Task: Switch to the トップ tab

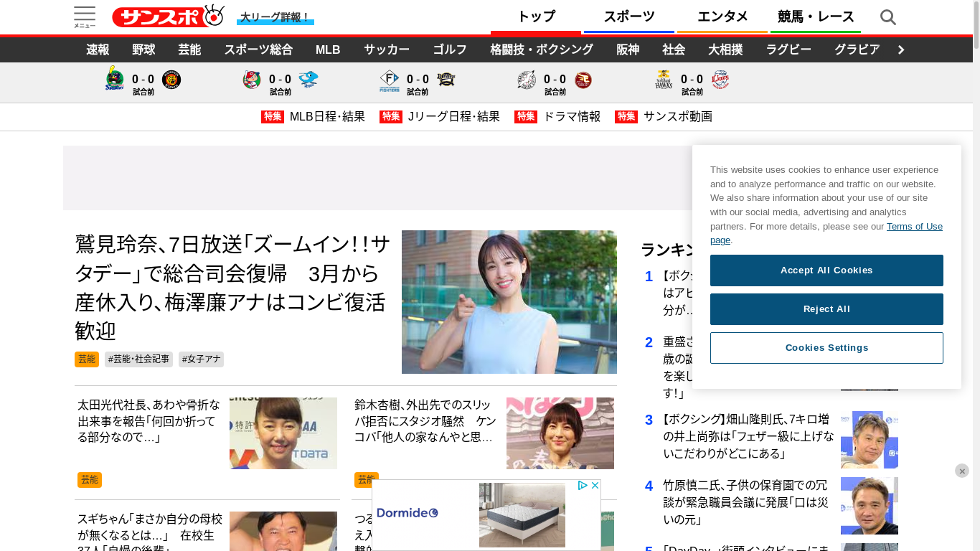Action: click(x=536, y=17)
